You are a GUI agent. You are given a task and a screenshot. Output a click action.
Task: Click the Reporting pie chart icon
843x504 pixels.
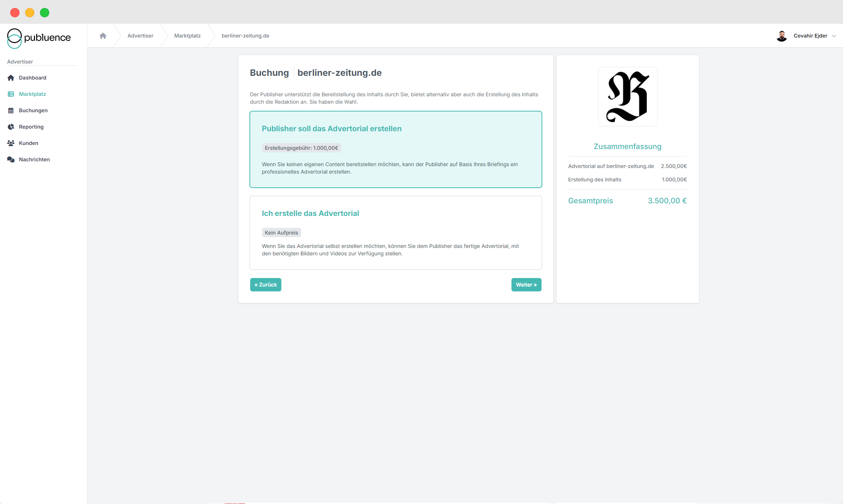tap(11, 127)
